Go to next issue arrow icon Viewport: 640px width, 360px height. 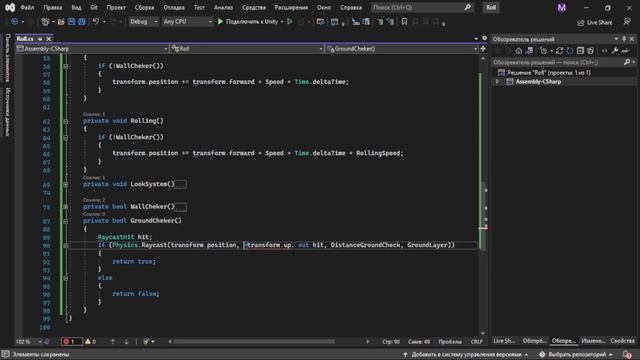pyautogui.click(x=126, y=341)
